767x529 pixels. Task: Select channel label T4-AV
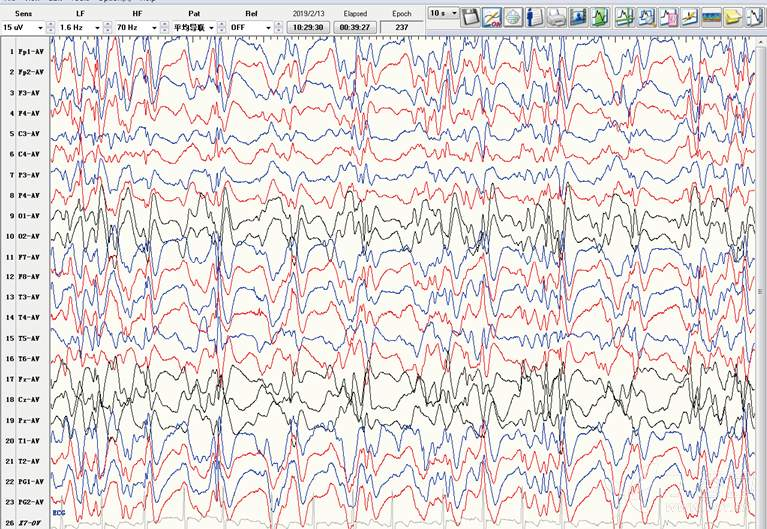29,318
